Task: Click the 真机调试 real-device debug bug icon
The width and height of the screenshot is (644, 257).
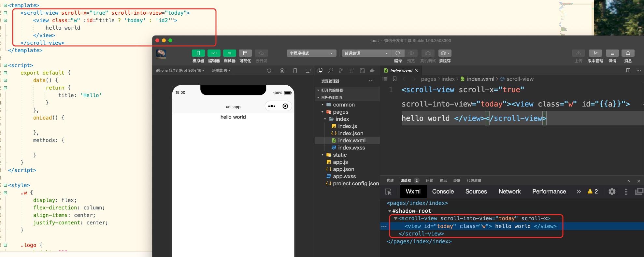Action: point(428,53)
